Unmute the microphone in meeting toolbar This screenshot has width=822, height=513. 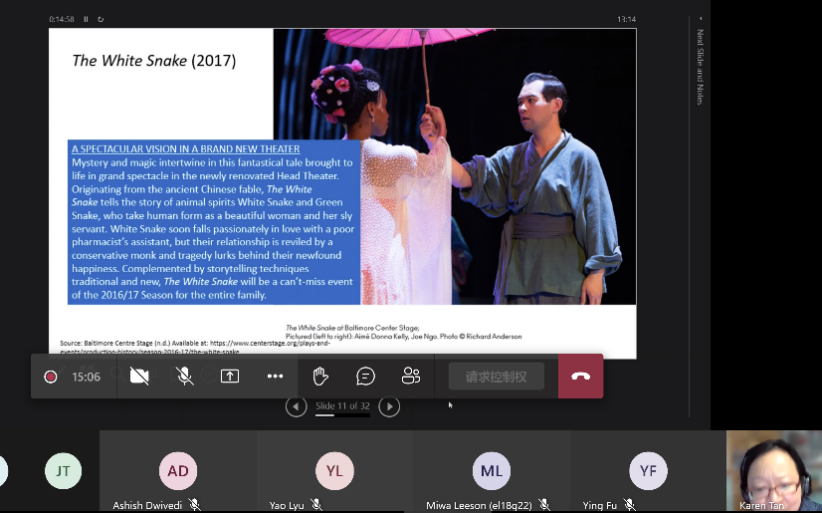185,376
